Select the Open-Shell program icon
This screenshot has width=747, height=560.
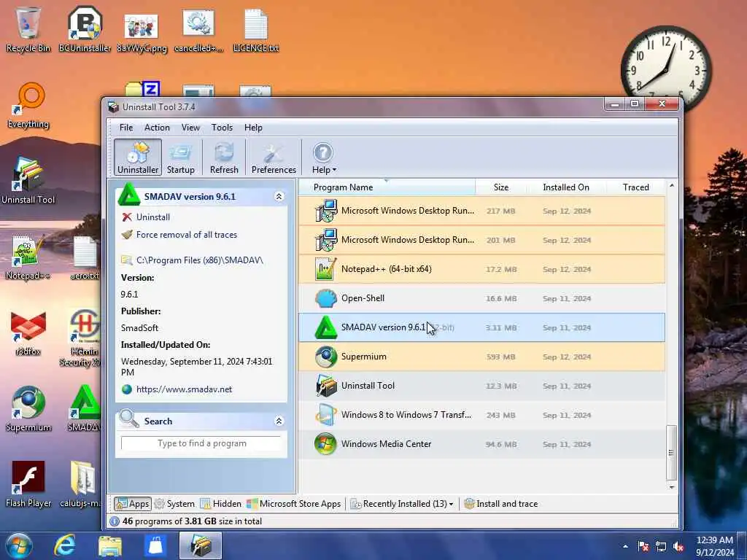326,298
